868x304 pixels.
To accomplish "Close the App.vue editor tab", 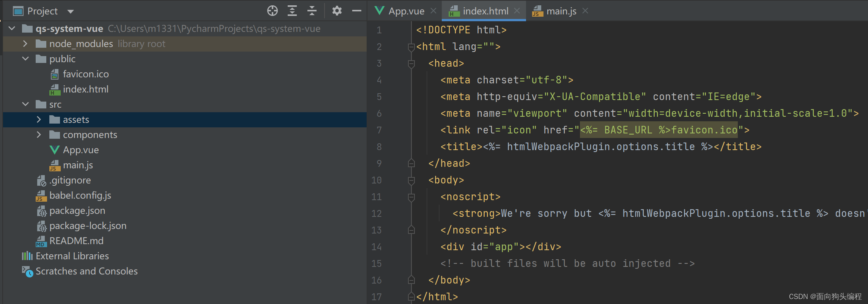I will click(x=433, y=11).
